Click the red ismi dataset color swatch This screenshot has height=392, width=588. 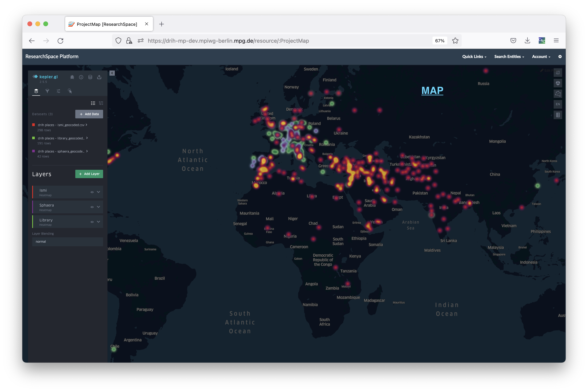point(34,125)
